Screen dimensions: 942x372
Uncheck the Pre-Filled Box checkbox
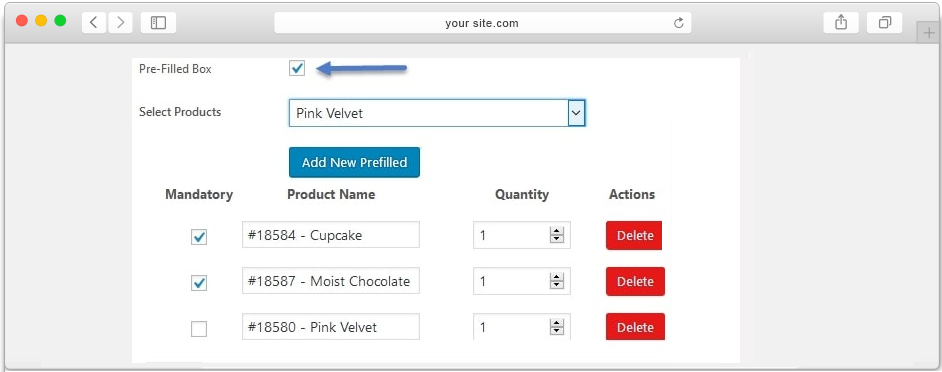pyautogui.click(x=297, y=69)
